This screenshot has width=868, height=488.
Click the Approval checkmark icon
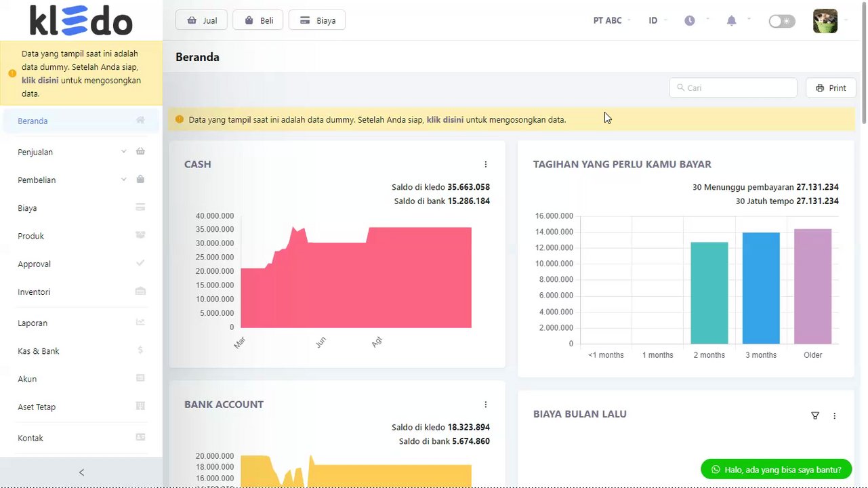140,263
